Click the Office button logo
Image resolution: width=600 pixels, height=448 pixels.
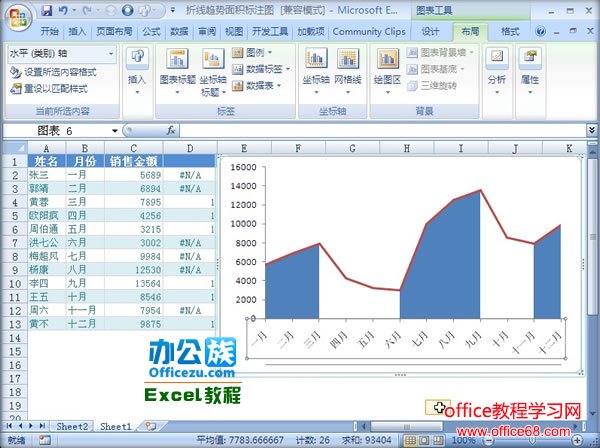tap(18, 17)
